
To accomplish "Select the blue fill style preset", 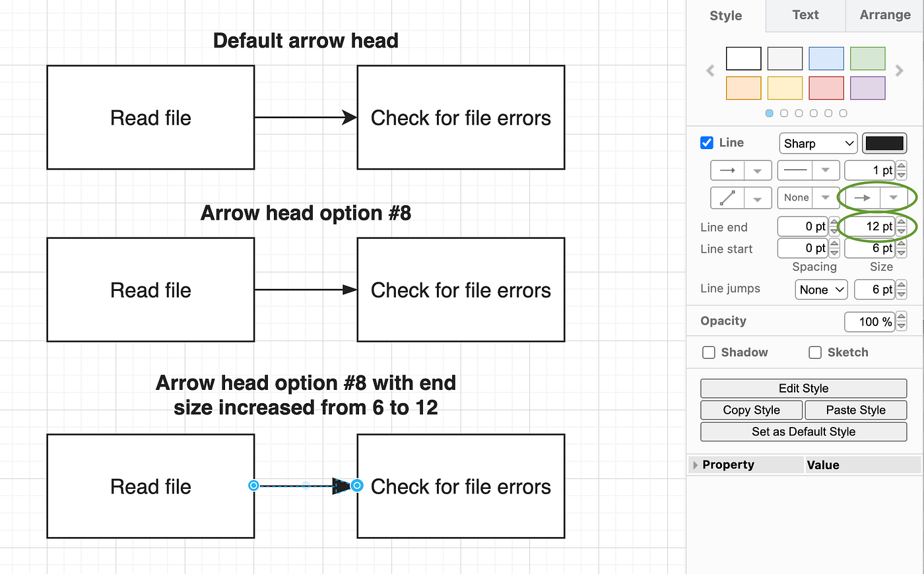I will 826,58.
